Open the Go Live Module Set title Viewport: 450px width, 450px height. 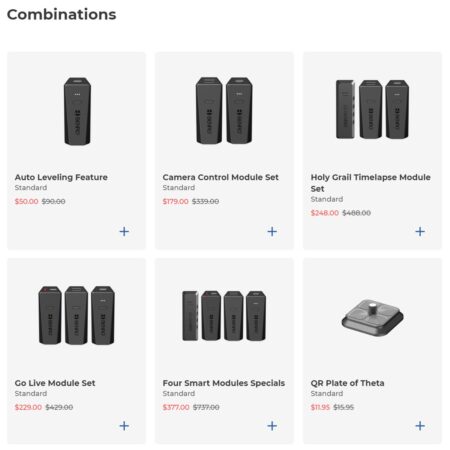point(55,383)
